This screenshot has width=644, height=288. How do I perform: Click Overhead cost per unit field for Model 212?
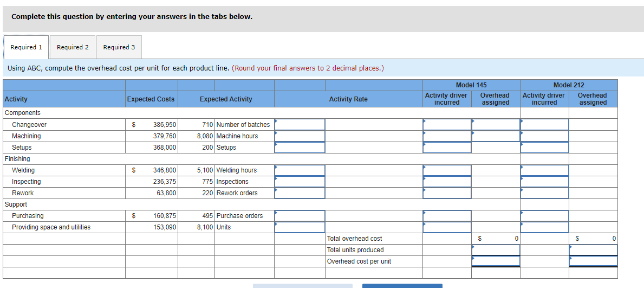pos(594,261)
